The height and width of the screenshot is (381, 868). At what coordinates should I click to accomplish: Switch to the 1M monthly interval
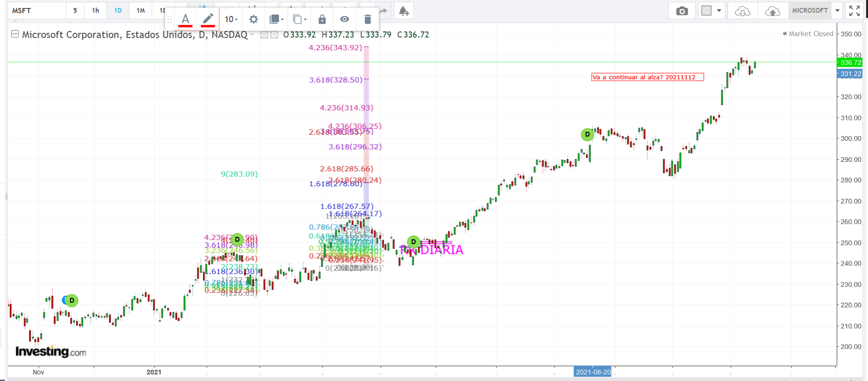pos(140,10)
